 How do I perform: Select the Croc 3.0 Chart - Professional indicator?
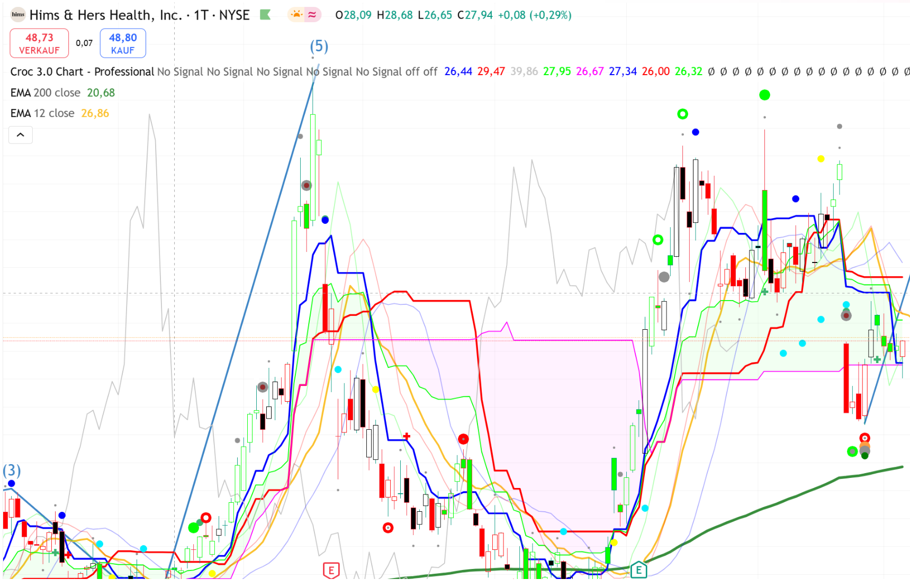point(82,71)
